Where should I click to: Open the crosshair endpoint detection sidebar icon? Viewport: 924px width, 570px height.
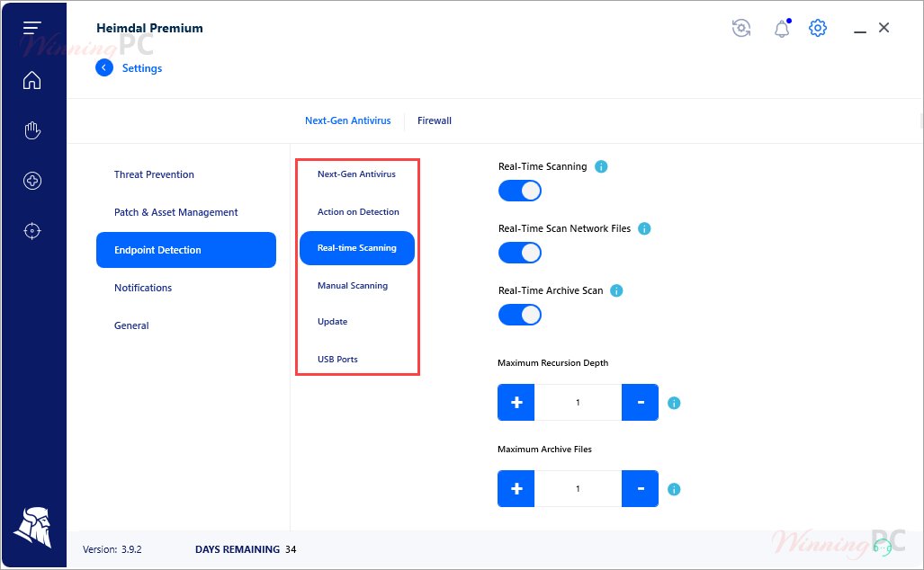[x=32, y=231]
